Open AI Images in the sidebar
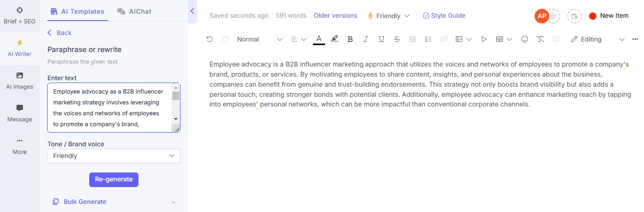This screenshot has height=212, width=644. (19, 81)
